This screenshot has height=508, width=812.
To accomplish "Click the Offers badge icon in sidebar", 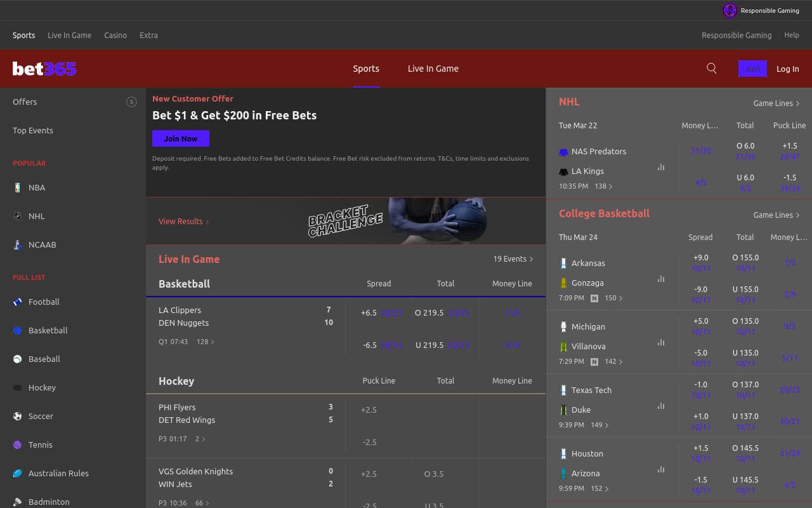I will pos(131,102).
